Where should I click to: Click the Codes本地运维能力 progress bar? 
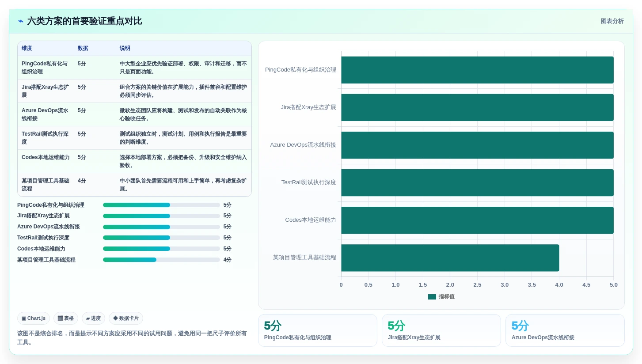[x=161, y=249]
